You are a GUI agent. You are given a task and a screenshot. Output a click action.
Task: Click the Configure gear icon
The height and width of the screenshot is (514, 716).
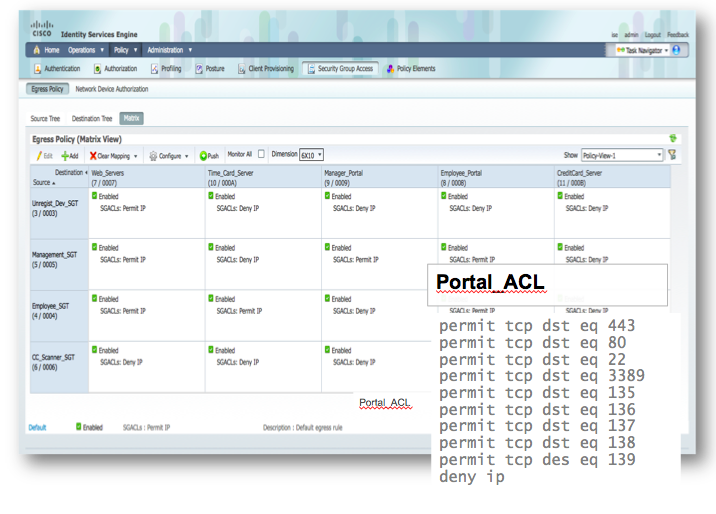[153, 156]
